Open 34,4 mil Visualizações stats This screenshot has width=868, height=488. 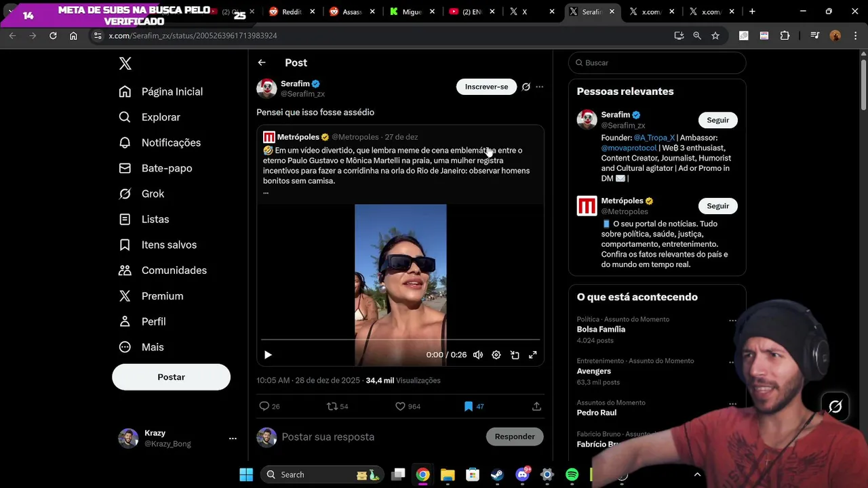point(403,380)
